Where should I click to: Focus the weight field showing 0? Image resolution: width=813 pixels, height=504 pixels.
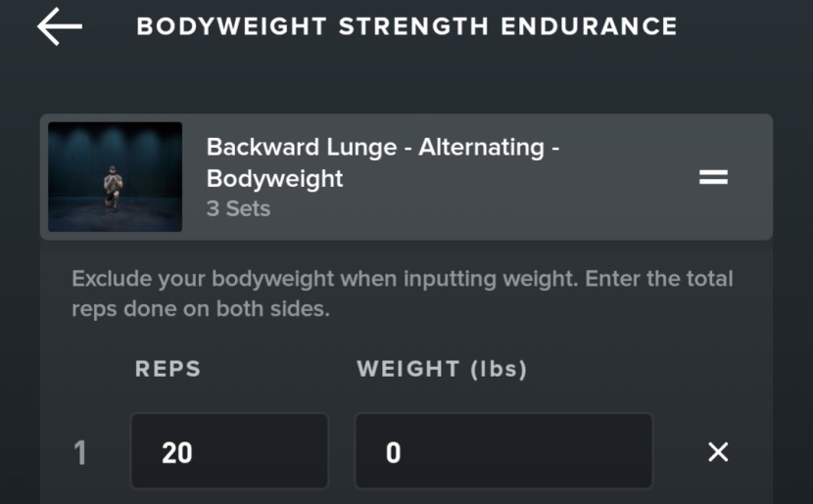pyautogui.click(x=503, y=451)
